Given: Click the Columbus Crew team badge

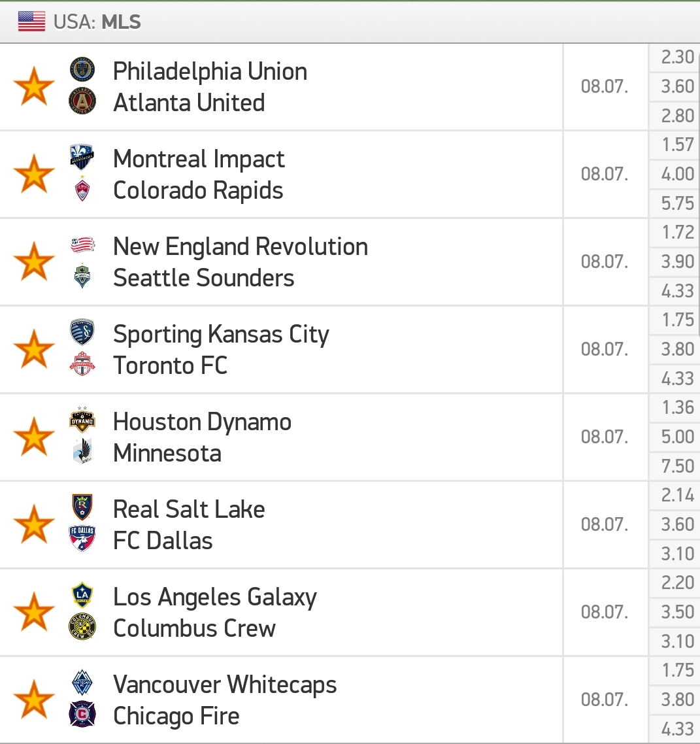Looking at the screenshot, I should point(82,627).
